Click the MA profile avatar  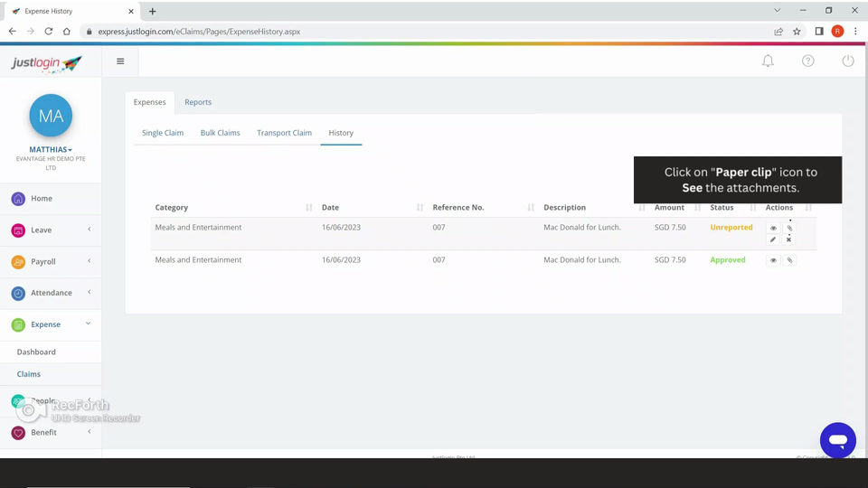pos(51,115)
